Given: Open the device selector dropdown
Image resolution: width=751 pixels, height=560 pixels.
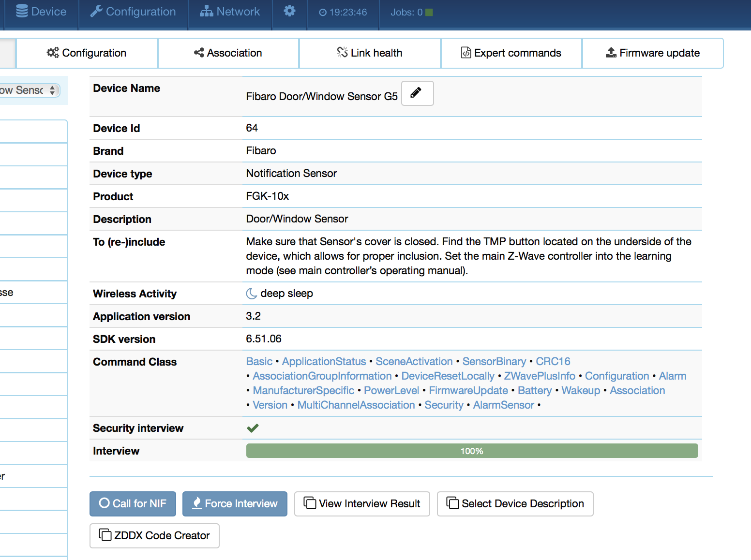Looking at the screenshot, I should [x=29, y=90].
